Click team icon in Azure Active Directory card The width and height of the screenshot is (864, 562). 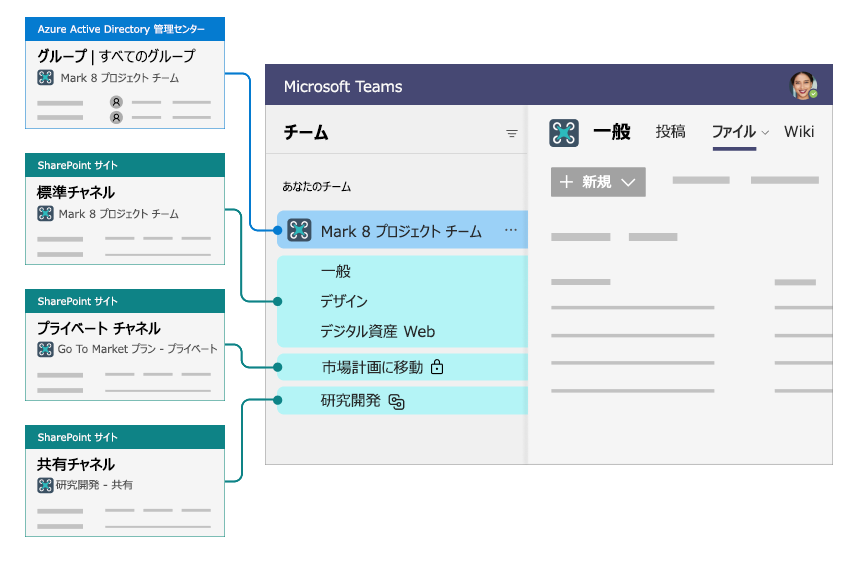(45, 77)
